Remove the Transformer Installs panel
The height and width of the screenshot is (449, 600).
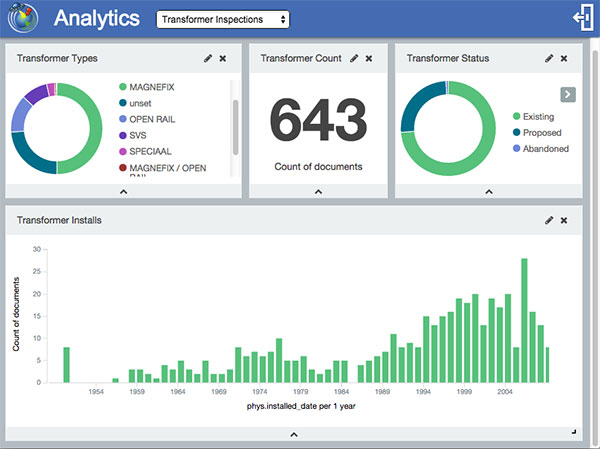coord(564,220)
